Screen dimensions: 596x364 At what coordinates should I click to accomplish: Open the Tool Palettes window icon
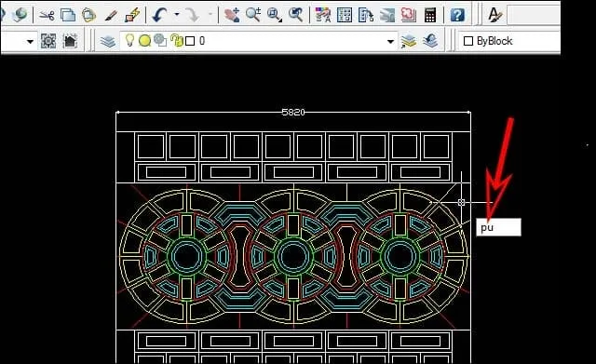pos(366,15)
